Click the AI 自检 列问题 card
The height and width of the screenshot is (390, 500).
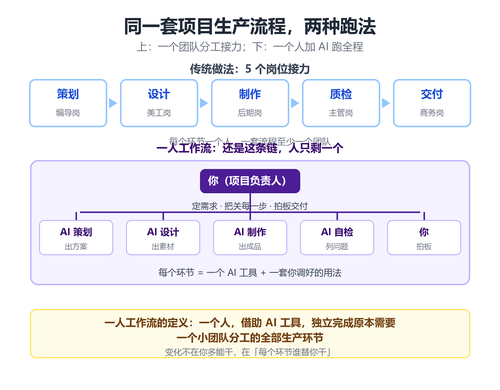(337, 238)
